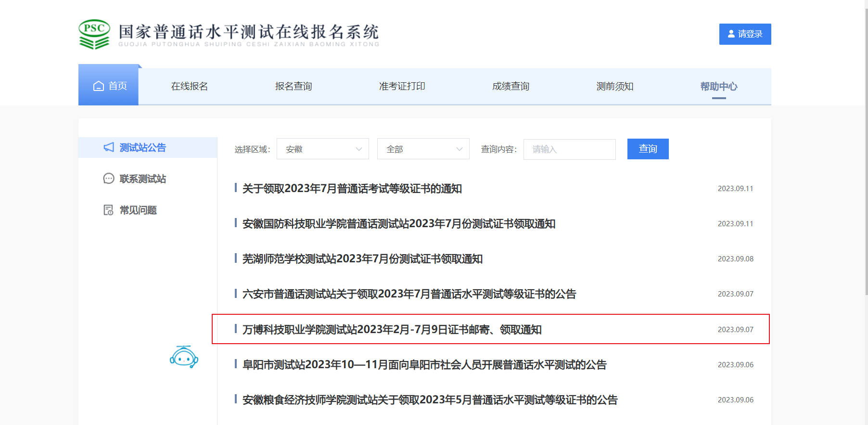Open the 报名查询 menu item
The width and height of the screenshot is (868, 425).
point(294,86)
